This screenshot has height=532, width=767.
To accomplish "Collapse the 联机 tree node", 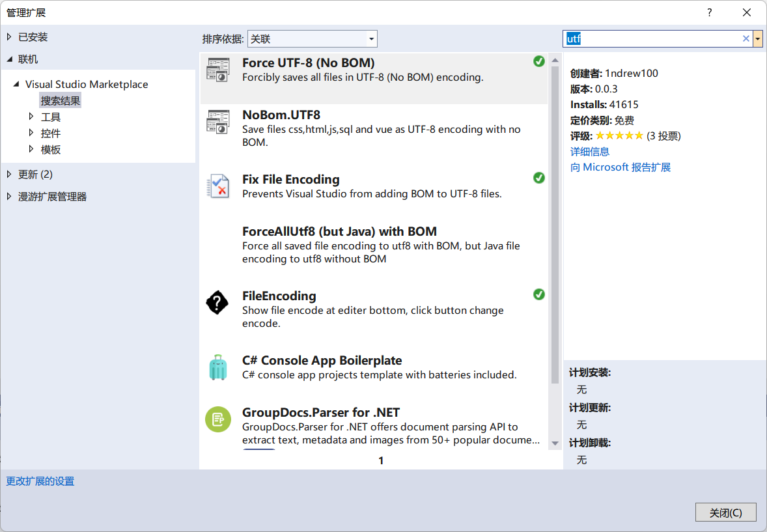I will 9,59.
